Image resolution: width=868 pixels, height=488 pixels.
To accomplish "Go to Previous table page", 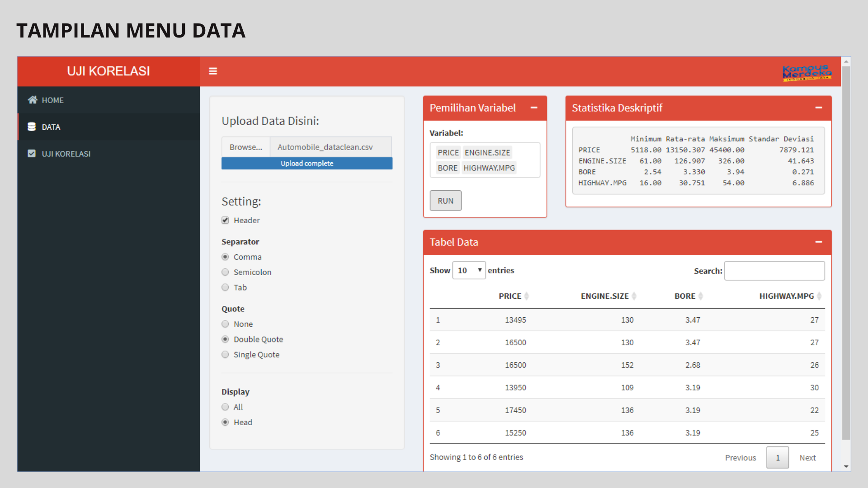I will point(741,458).
